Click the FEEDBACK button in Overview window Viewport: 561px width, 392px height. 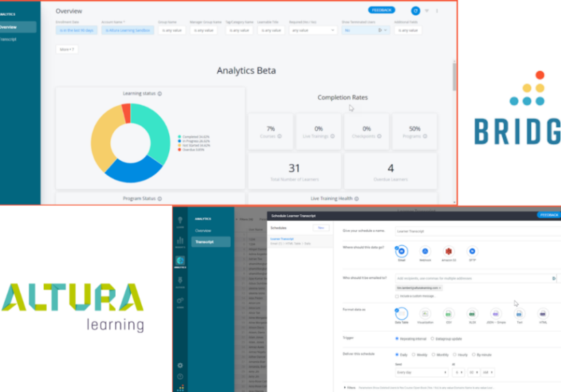[382, 10]
